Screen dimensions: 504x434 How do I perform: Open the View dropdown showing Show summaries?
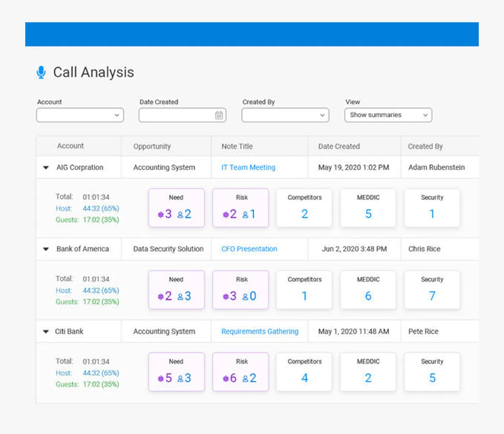point(388,115)
